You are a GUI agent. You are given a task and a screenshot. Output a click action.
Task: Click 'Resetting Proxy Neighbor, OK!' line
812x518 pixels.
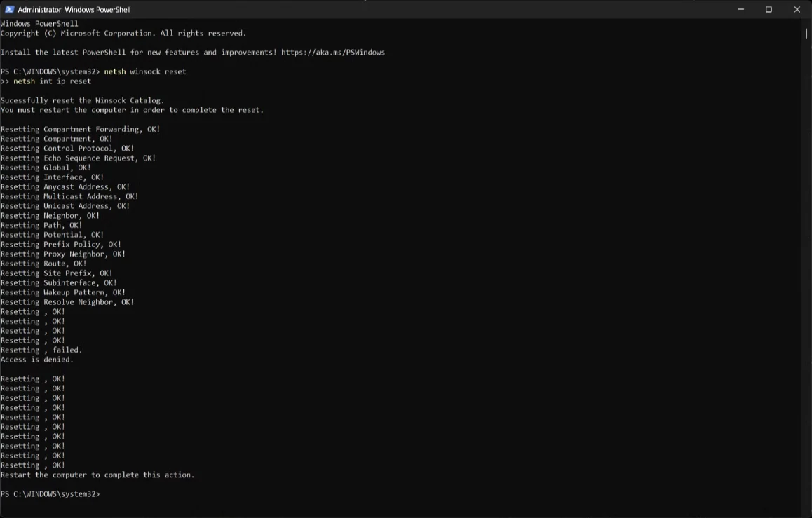pos(63,254)
